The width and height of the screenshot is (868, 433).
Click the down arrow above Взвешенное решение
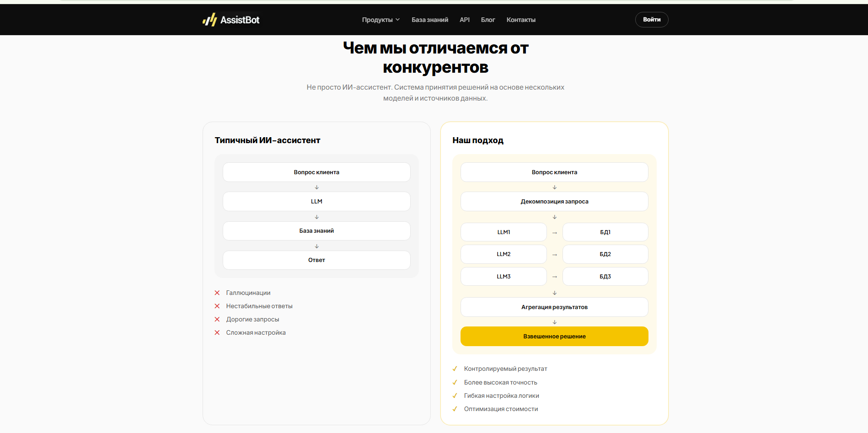555,322
